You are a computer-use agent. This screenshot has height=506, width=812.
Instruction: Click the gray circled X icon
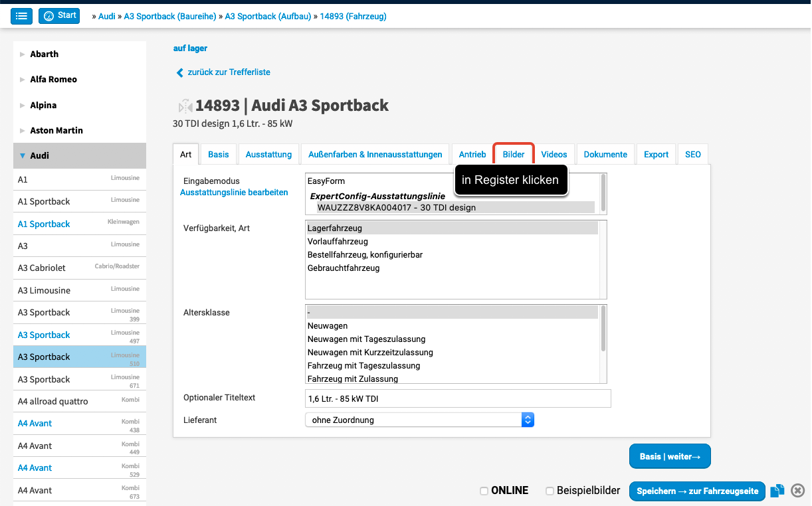pos(798,491)
